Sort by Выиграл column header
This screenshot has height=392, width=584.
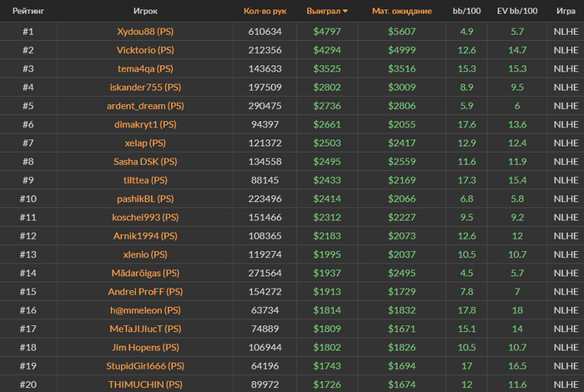(324, 11)
